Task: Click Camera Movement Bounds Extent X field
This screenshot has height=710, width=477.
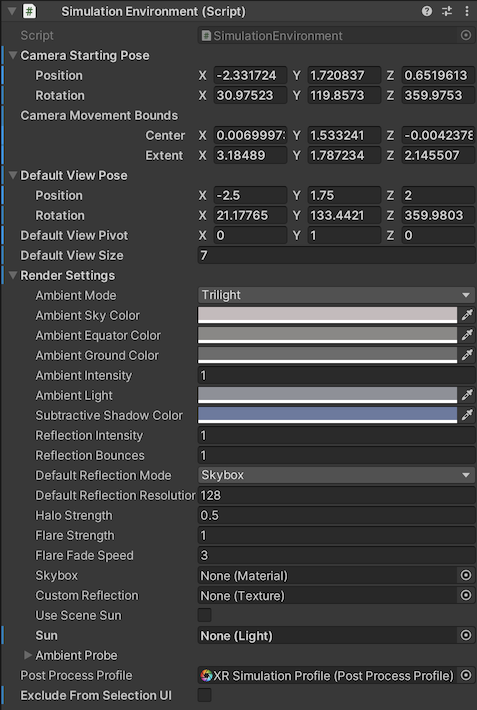Action: pyautogui.click(x=250, y=155)
